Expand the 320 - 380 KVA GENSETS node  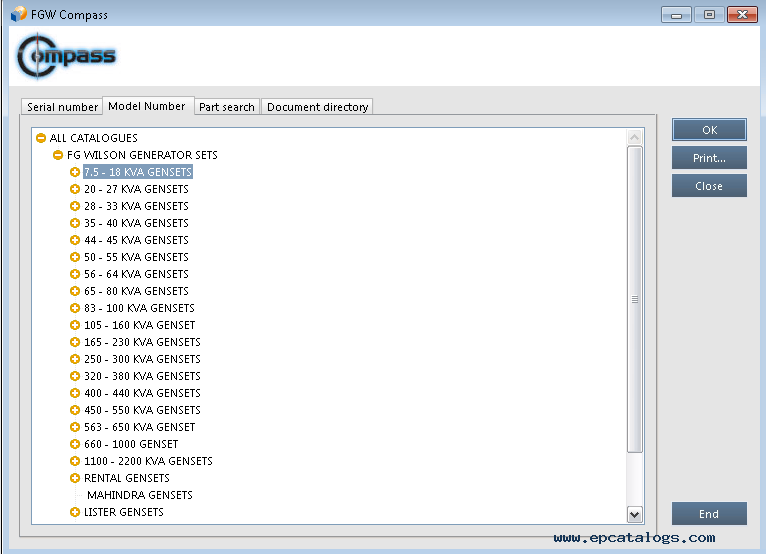pos(75,376)
